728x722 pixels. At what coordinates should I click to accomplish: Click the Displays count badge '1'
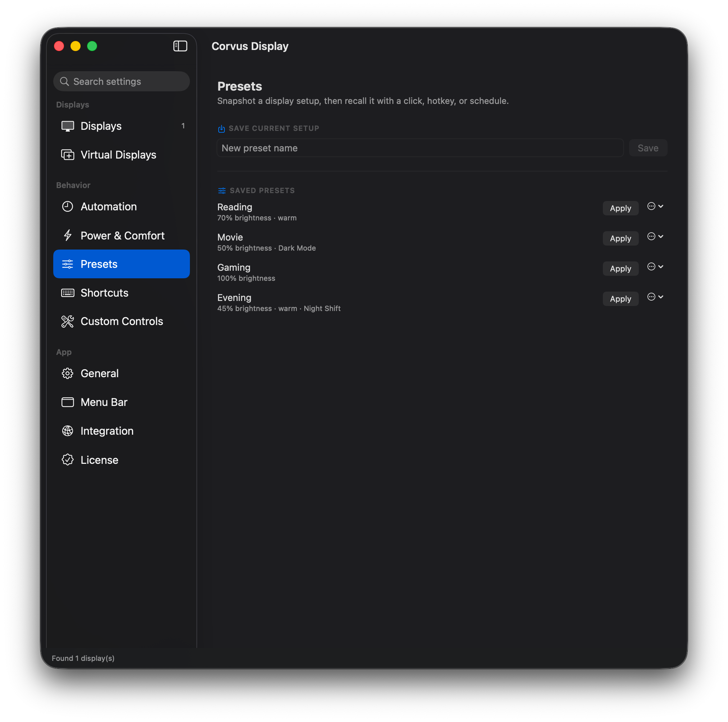coord(183,126)
